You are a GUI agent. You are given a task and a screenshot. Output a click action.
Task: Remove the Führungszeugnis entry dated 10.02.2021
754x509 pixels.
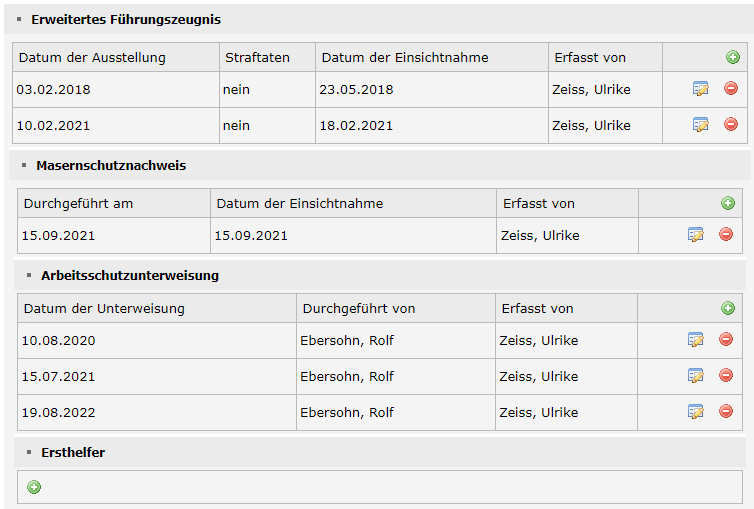(731, 124)
